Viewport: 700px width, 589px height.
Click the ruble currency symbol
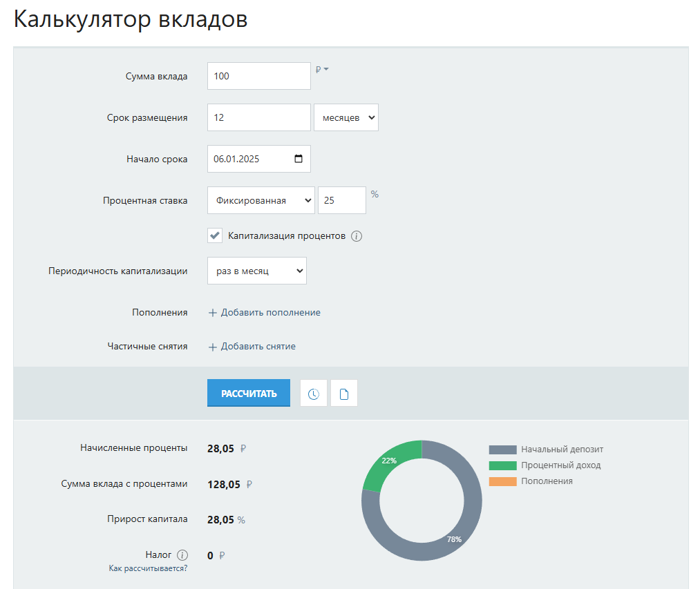pos(319,70)
